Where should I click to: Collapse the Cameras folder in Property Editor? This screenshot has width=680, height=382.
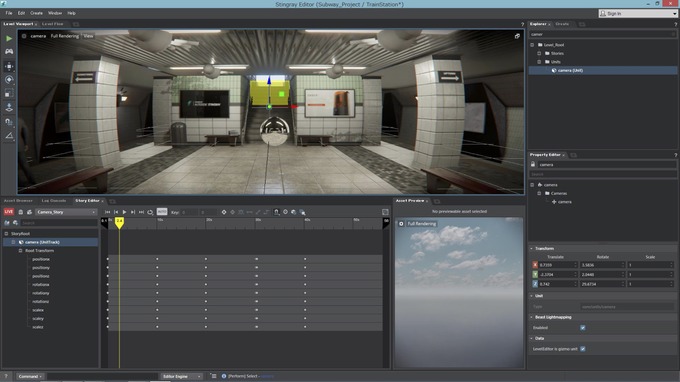(x=539, y=193)
